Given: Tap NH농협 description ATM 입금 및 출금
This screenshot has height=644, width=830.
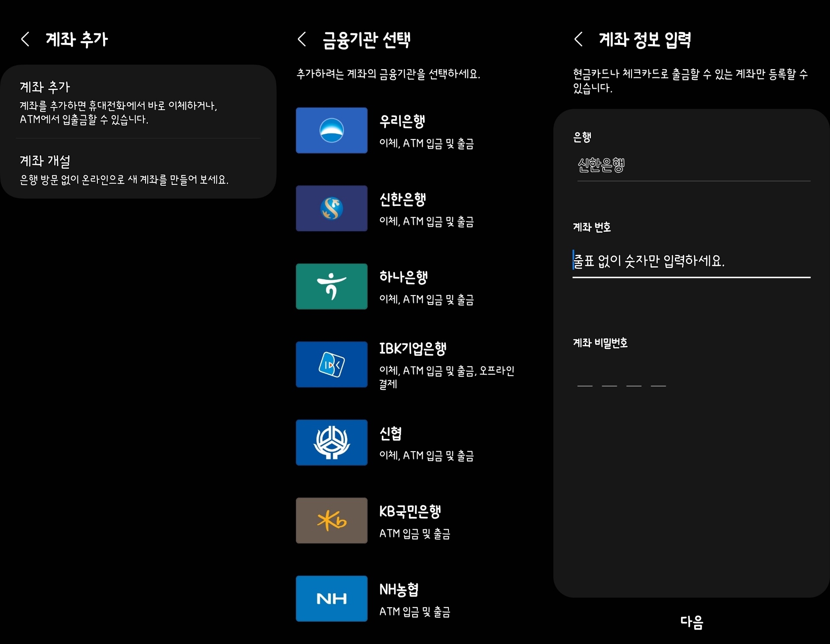Looking at the screenshot, I should [x=415, y=612].
